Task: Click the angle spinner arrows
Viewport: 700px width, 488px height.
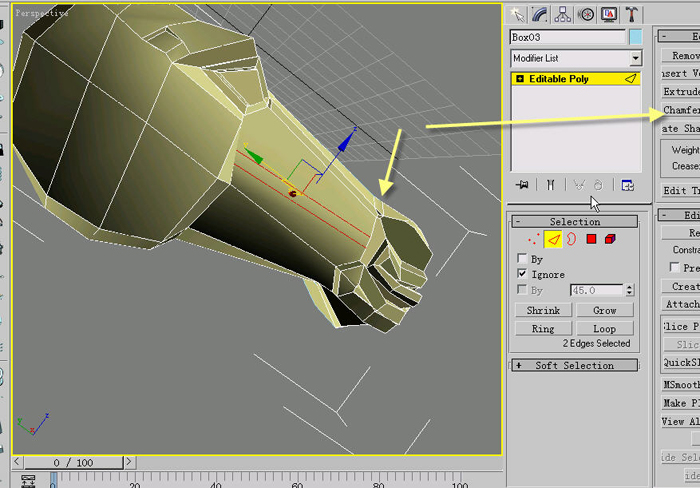Action: coord(629,290)
